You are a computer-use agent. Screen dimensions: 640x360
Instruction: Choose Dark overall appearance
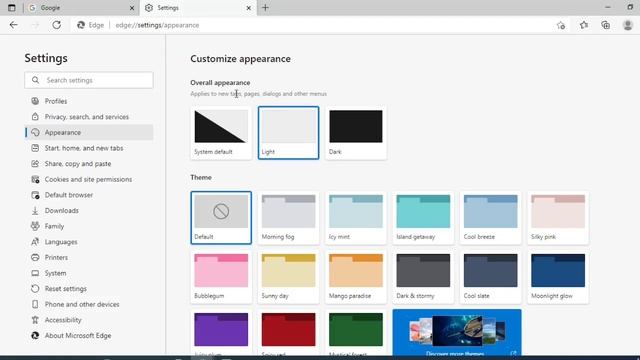point(356,133)
